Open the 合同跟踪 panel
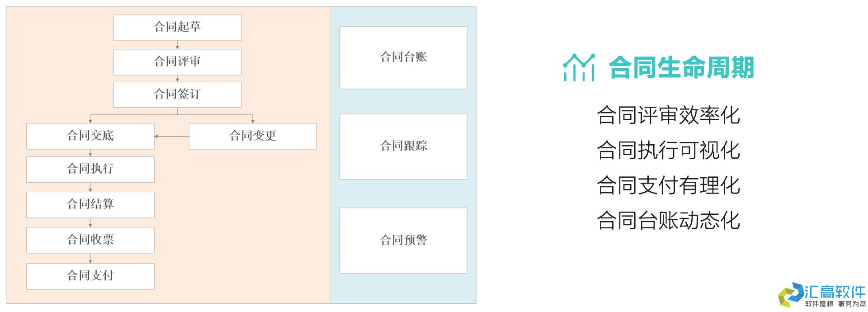This screenshot has height=312, width=868. click(x=403, y=147)
